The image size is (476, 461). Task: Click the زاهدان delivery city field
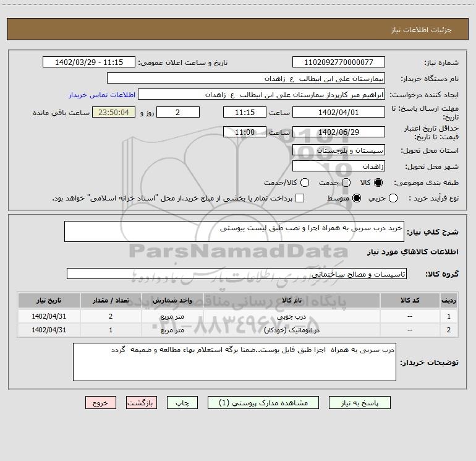coord(339,166)
